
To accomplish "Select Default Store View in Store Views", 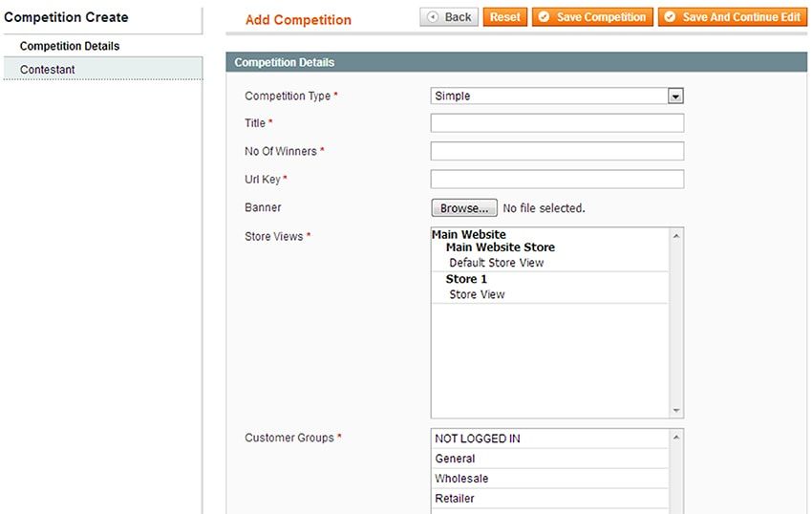I will click(x=497, y=263).
